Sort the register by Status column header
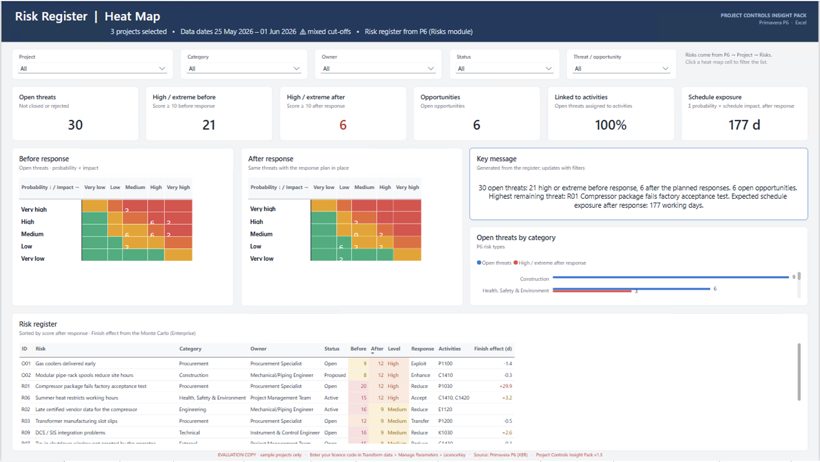The image size is (820, 462). (332, 348)
